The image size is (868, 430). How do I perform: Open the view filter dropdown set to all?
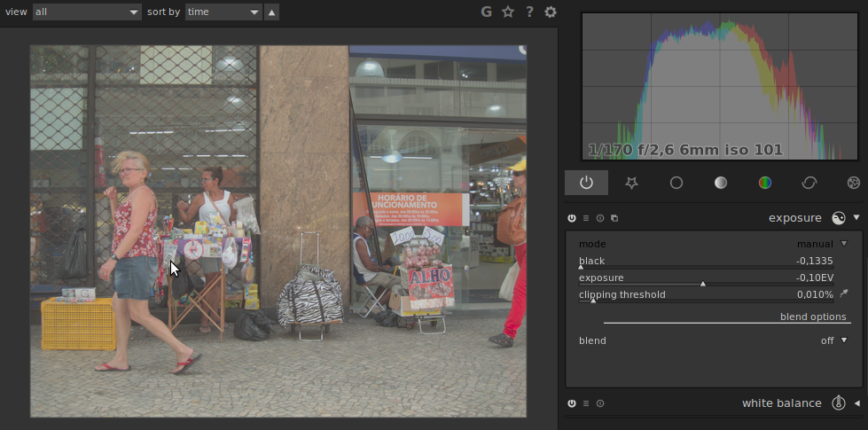(x=86, y=12)
